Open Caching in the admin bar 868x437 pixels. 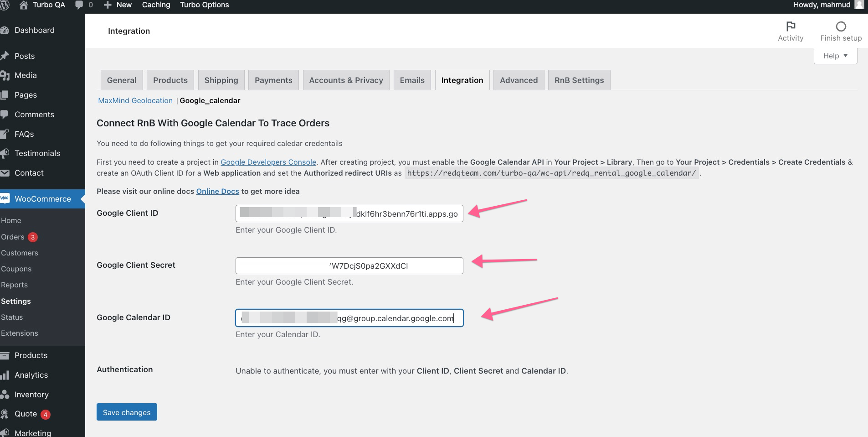pos(156,5)
